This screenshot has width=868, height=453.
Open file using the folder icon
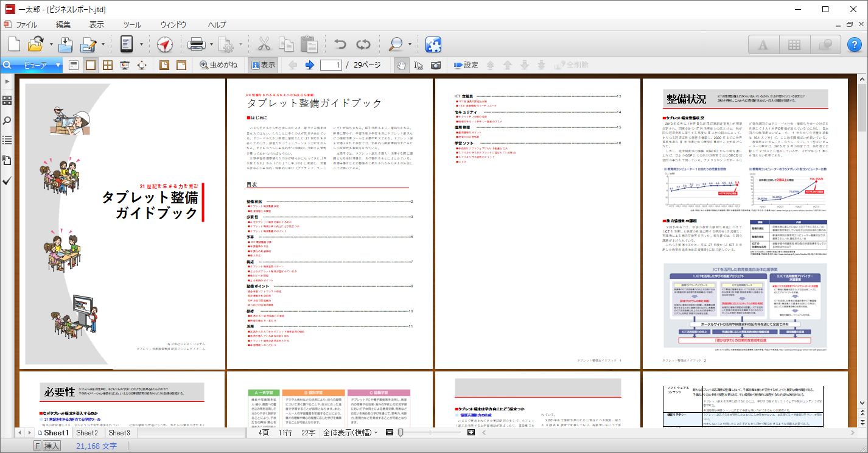36,44
